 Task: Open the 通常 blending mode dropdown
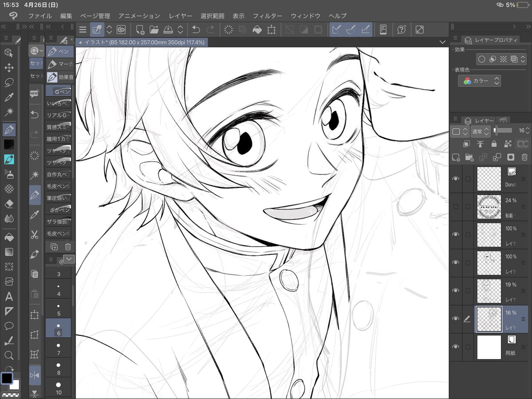(481, 131)
